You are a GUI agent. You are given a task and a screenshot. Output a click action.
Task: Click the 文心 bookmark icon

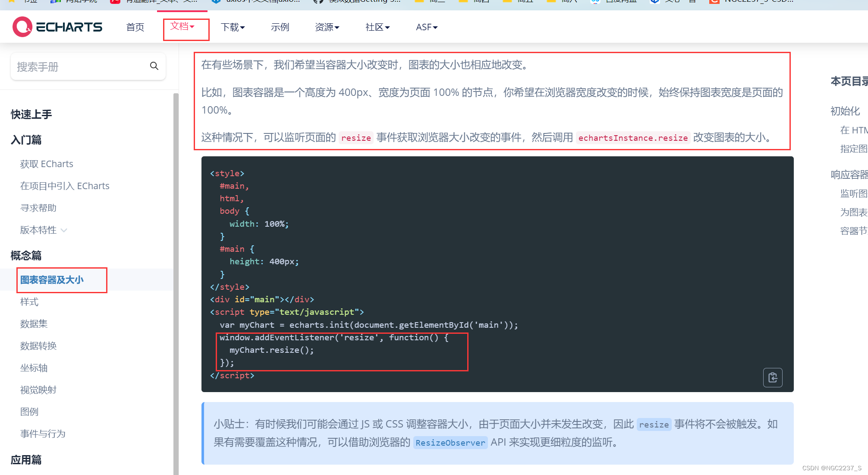tap(655, 2)
